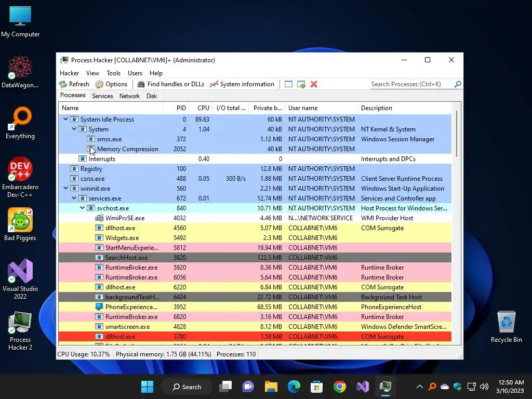Select the smss.exe process icon
The image size is (532, 399).
click(90, 139)
